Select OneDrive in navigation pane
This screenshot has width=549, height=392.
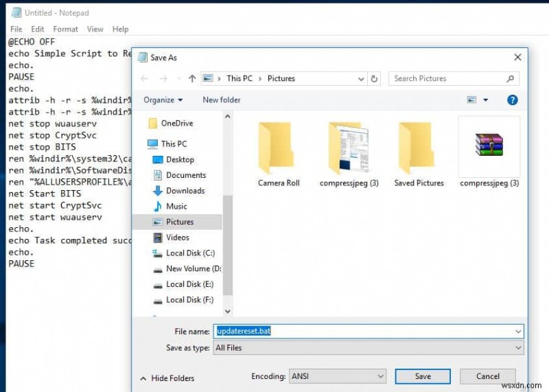point(177,124)
